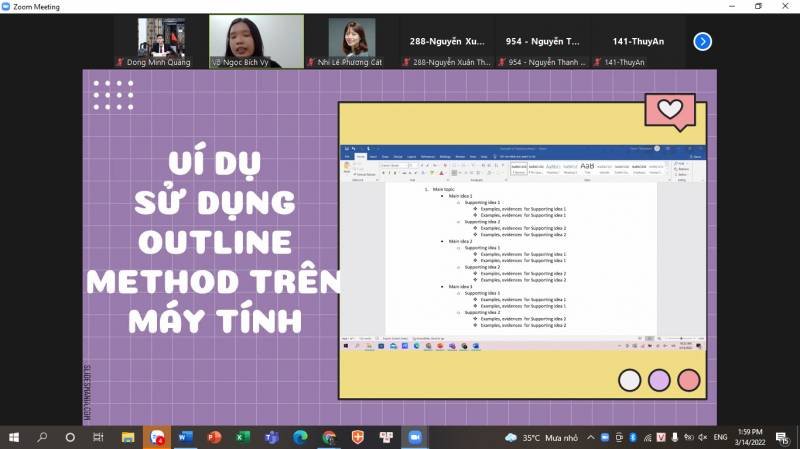
Task: Open PowerPoint from the taskbar
Action: (213, 437)
